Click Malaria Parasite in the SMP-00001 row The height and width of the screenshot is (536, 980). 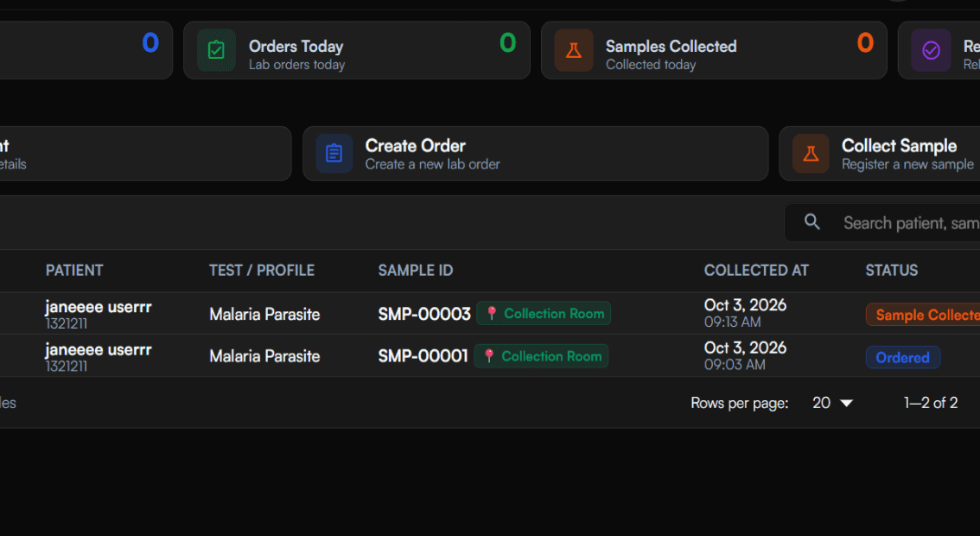coord(264,356)
